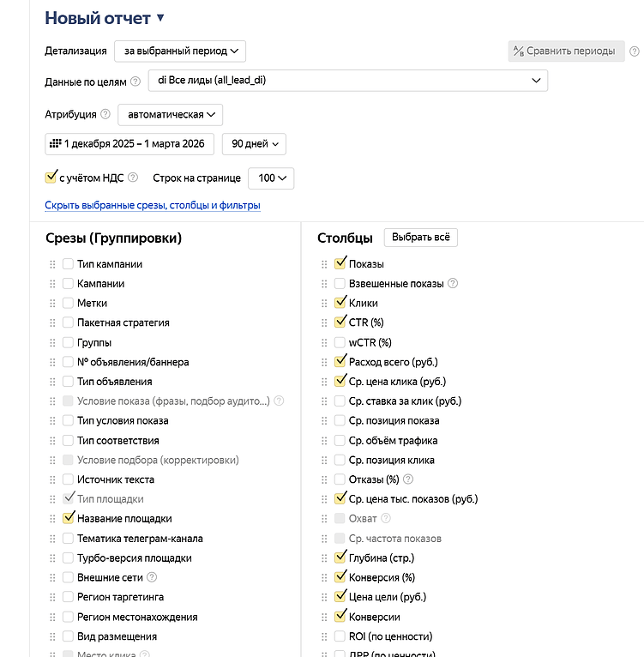The width and height of the screenshot is (644, 657).
Task: Click Выбрать всё columns button
Action: coord(421,238)
